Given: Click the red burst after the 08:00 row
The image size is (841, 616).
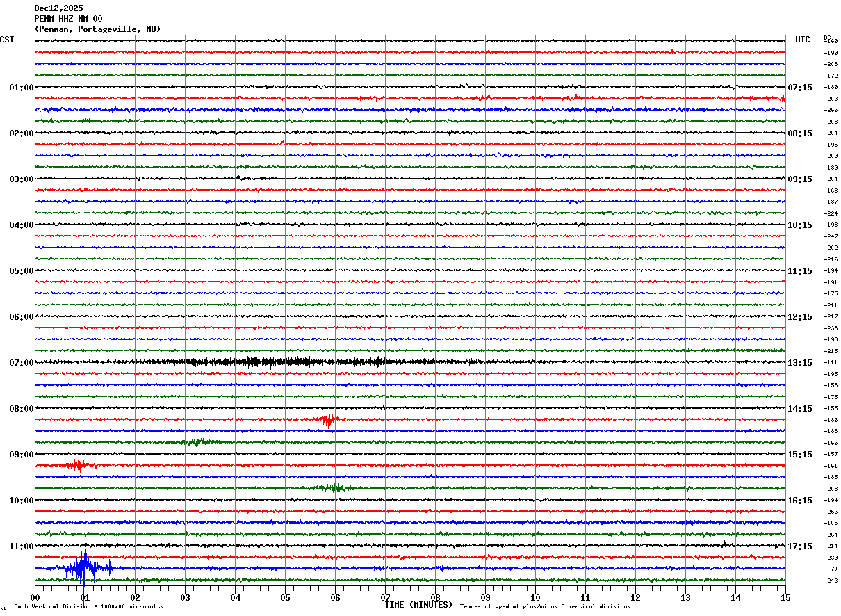Looking at the screenshot, I should click(x=327, y=419).
